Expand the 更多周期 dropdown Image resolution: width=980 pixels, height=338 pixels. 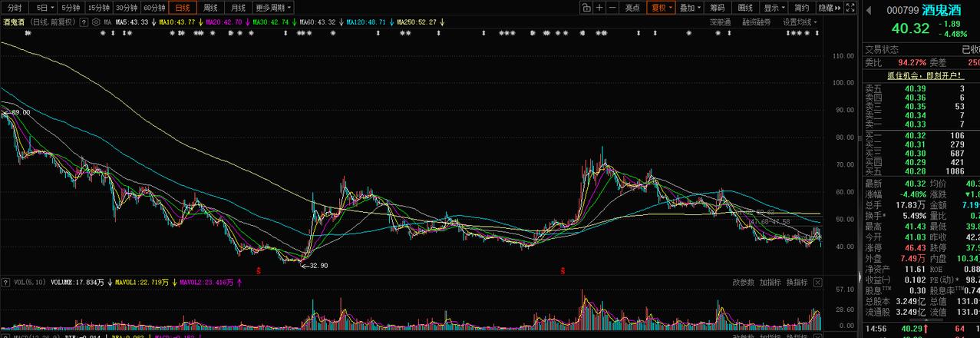point(273,8)
